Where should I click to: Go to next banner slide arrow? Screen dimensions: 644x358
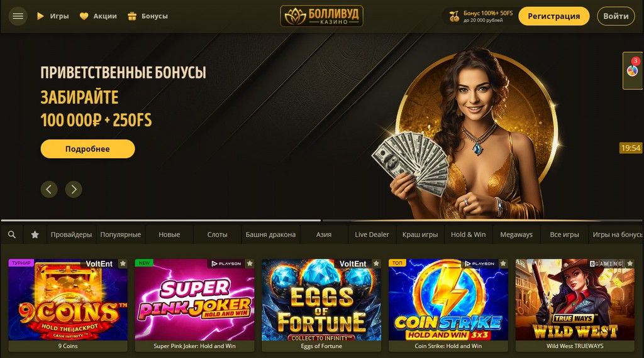(x=74, y=190)
